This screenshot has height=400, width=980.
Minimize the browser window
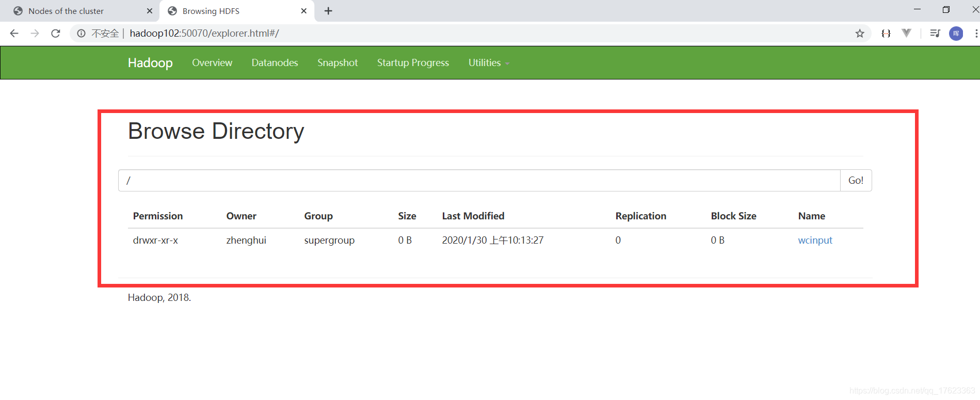click(917, 9)
